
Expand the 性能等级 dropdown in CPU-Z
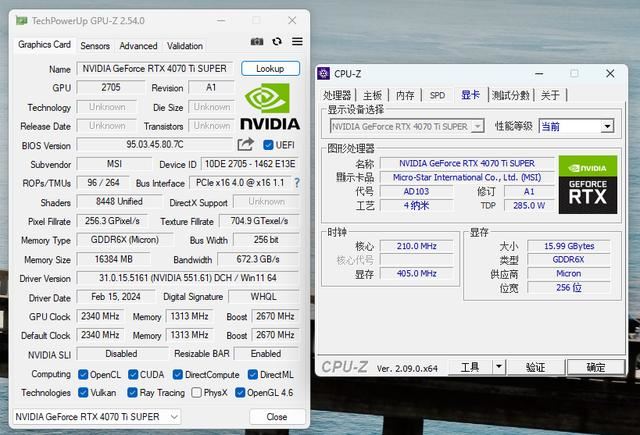coord(606,126)
